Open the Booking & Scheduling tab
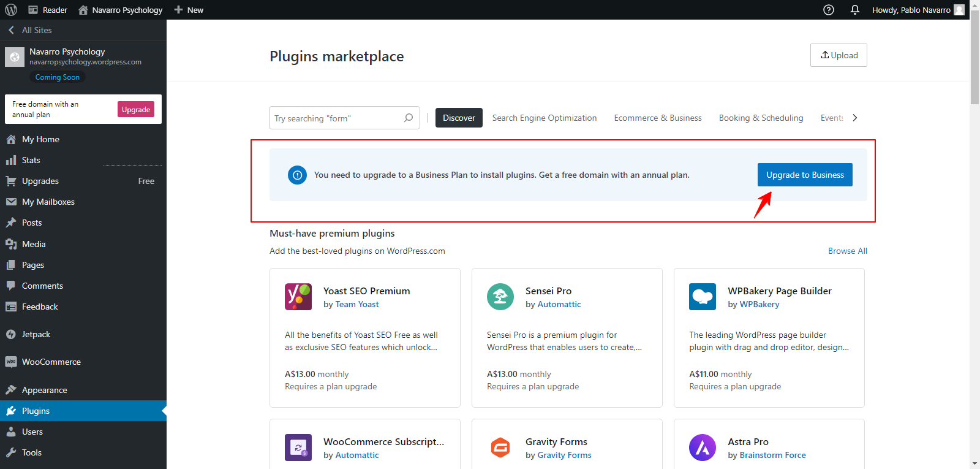 (x=761, y=118)
